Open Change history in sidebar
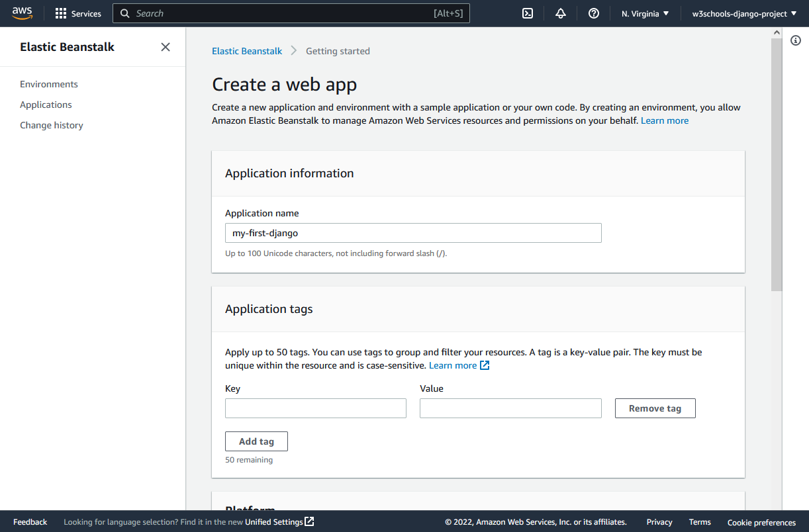 (52, 125)
